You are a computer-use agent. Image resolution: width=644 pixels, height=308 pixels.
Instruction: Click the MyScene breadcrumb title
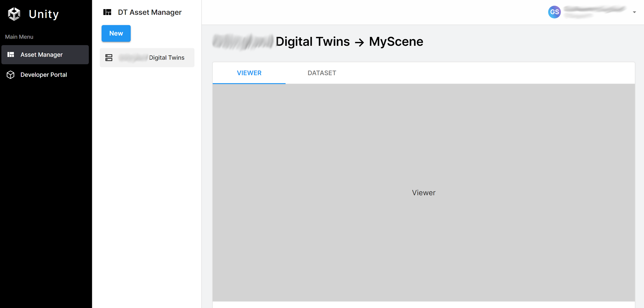[x=396, y=41]
